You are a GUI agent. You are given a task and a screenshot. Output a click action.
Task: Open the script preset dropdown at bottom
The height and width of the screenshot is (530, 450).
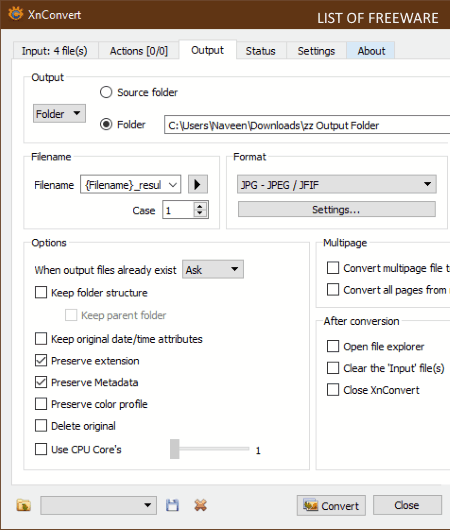point(98,505)
